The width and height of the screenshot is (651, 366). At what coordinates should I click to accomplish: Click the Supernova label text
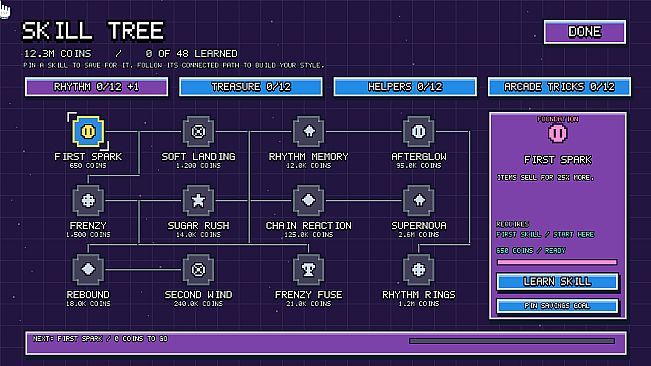[418, 226]
